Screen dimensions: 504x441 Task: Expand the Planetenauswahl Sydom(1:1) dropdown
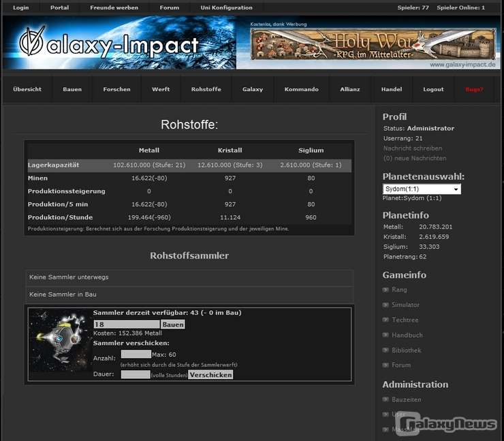422,189
